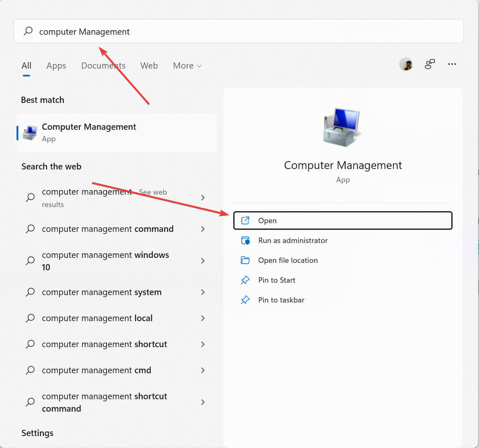
Task: Switch to the All tab
Action: pos(26,65)
